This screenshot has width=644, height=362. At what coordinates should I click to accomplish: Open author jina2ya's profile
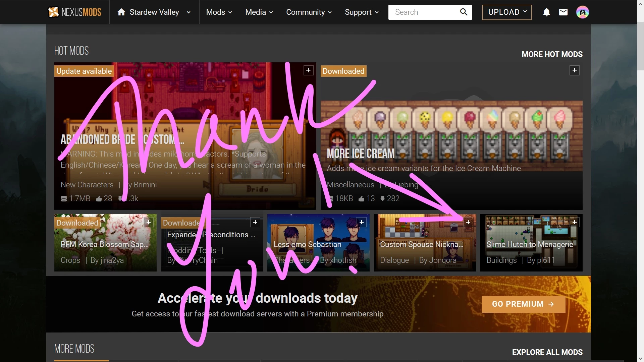coord(112,260)
